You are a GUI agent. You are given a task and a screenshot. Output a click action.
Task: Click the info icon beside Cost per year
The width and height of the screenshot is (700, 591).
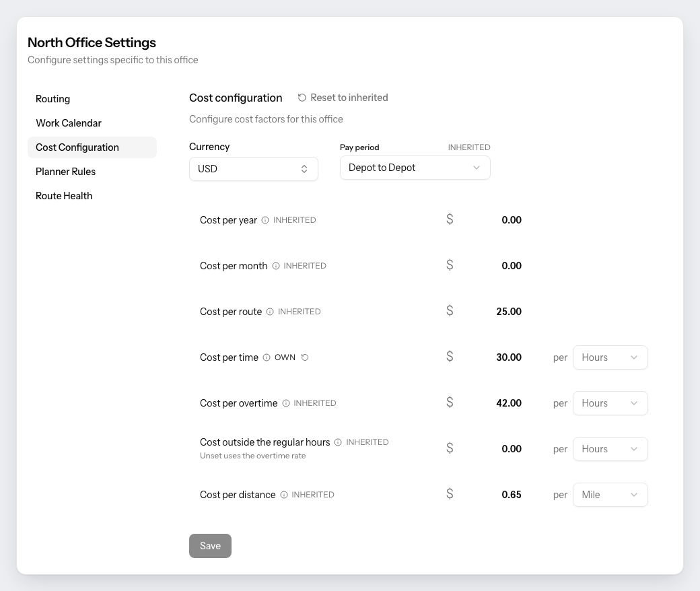coord(265,220)
